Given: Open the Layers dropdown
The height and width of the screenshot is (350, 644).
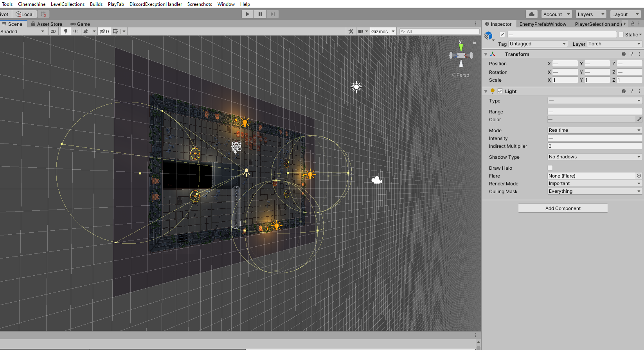Looking at the screenshot, I should pyautogui.click(x=591, y=14).
